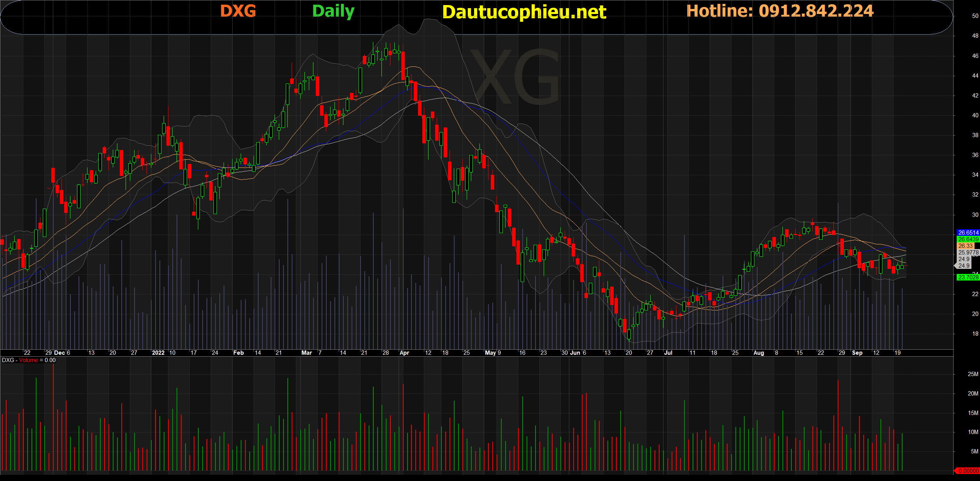Click the Hotline 0912.842.224 text

780,11
